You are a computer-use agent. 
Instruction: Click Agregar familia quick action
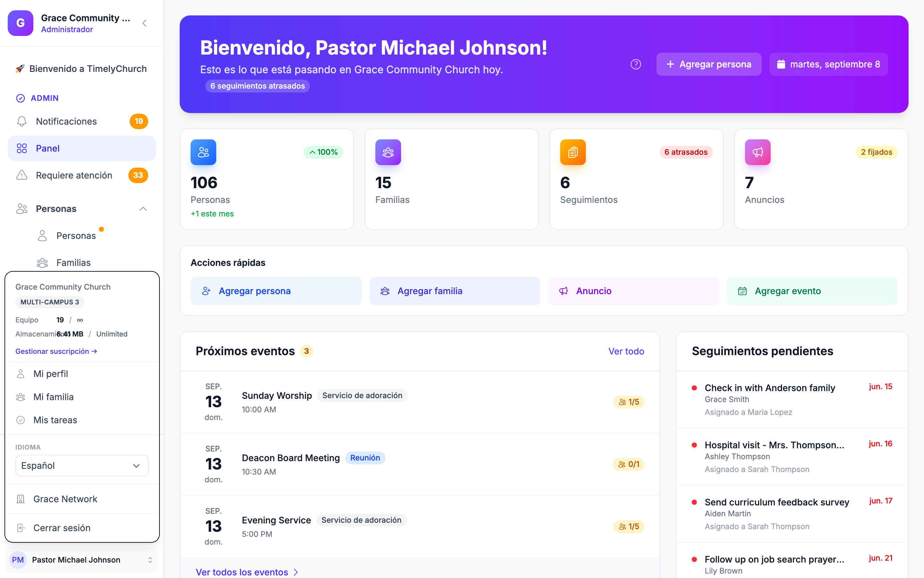pyautogui.click(x=455, y=291)
